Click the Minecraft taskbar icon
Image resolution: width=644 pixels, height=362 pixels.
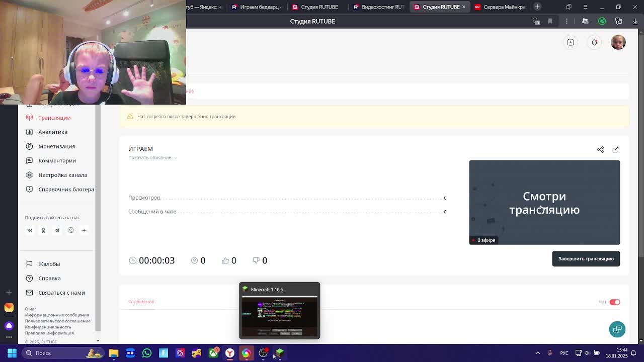[280, 353]
